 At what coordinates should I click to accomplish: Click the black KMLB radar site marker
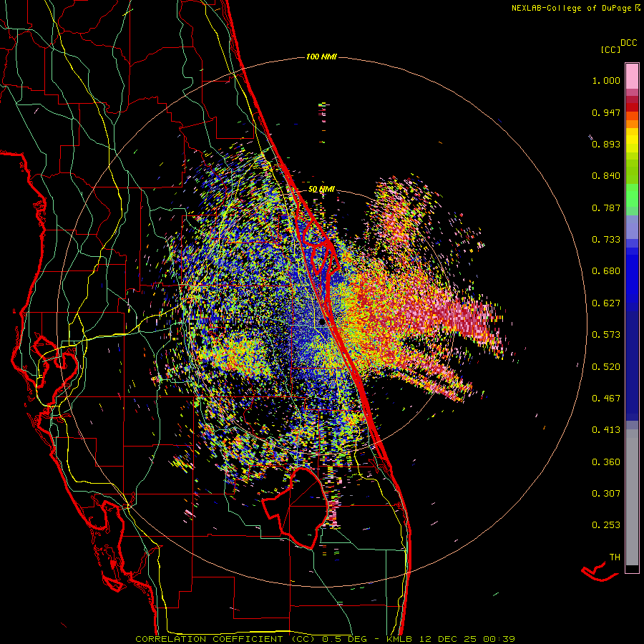(322, 323)
